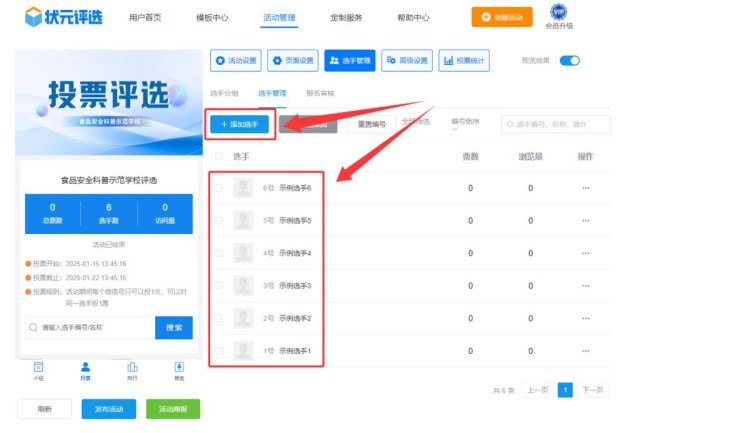Viewport: 750px width, 433px height.
Task: Click the 添加选手 button
Action: 239,124
